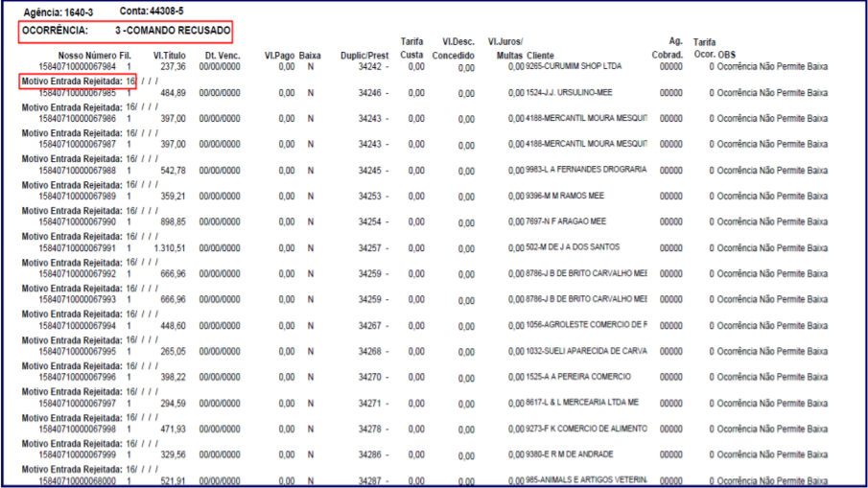Select client 8617-L & L MERCEARIA LTDA ME
The width and height of the screenshot is (868, 488).
click(x=582, y=403)
